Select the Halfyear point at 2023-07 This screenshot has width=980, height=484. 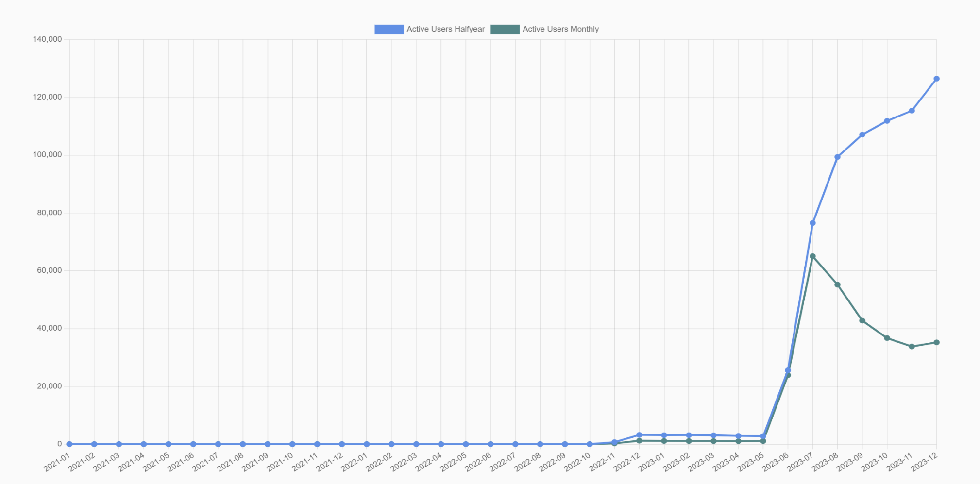(812, 223)
